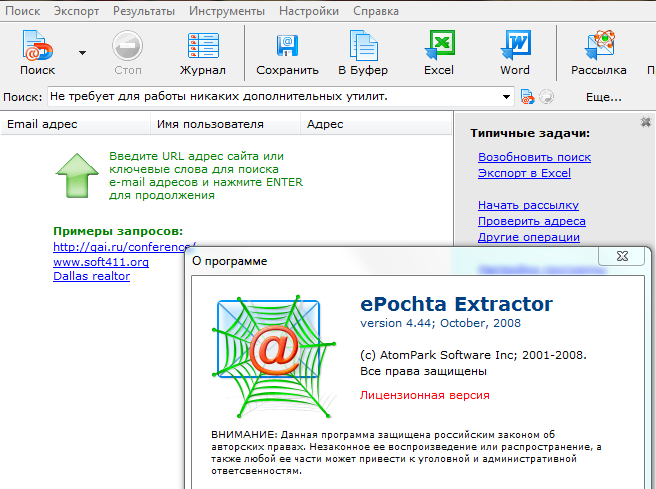This screenshot has width=656, height=489.
Task: Export results using the Excel icon
Action: (x=439, y=52)
